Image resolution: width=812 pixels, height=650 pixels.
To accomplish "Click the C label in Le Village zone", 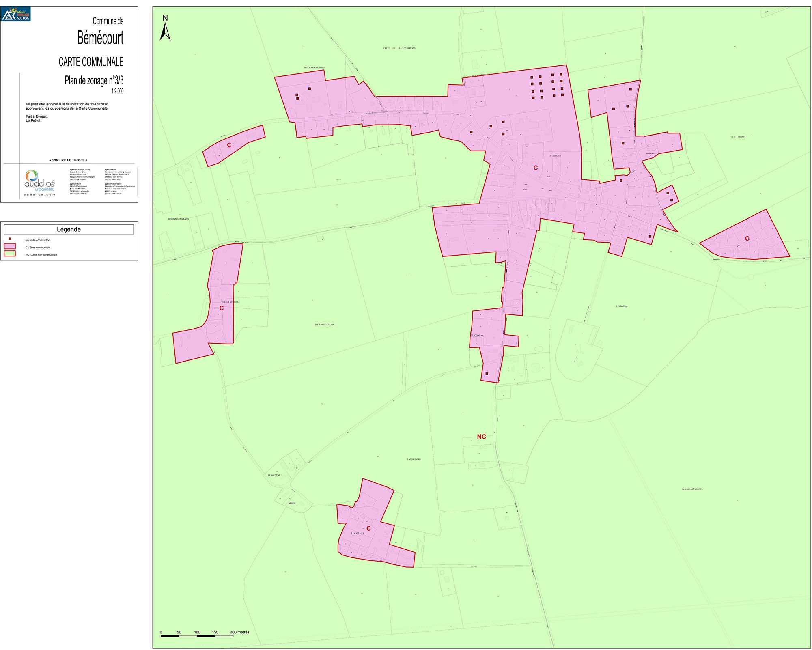I will point(535,168).
